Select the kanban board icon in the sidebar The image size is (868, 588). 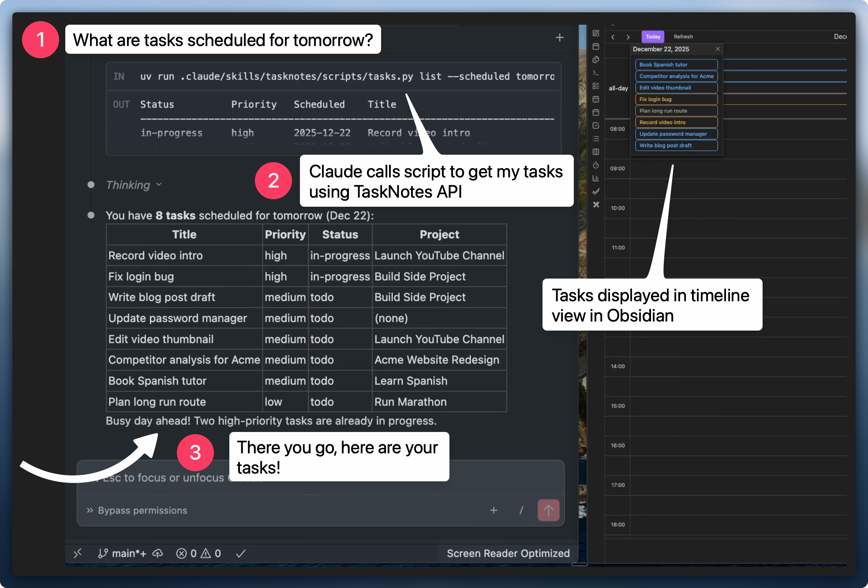coord(596,85)
